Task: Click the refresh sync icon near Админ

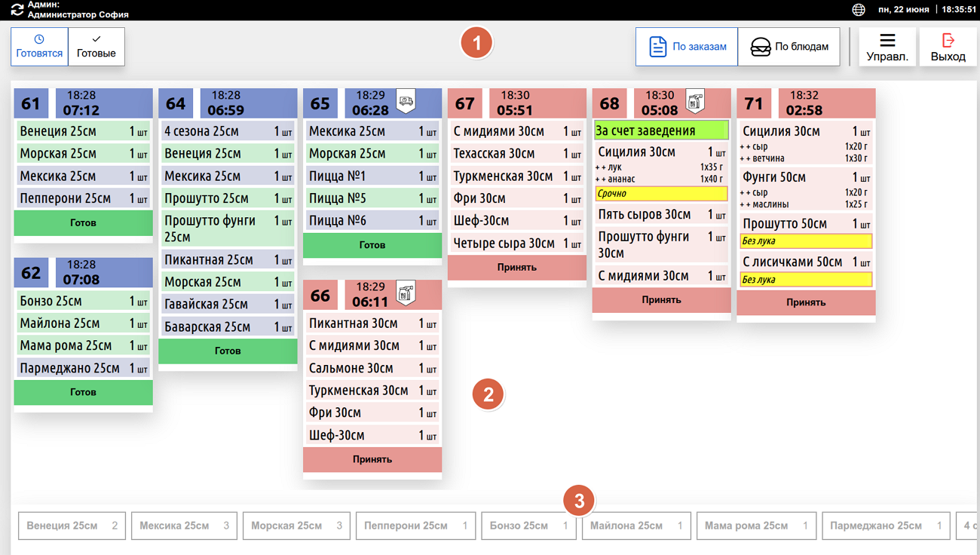Action: 17,10
